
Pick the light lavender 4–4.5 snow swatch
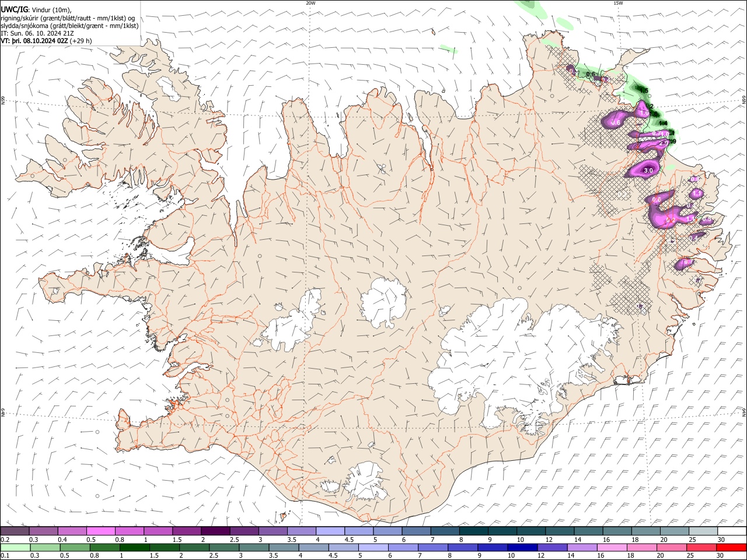coord(330,531)
